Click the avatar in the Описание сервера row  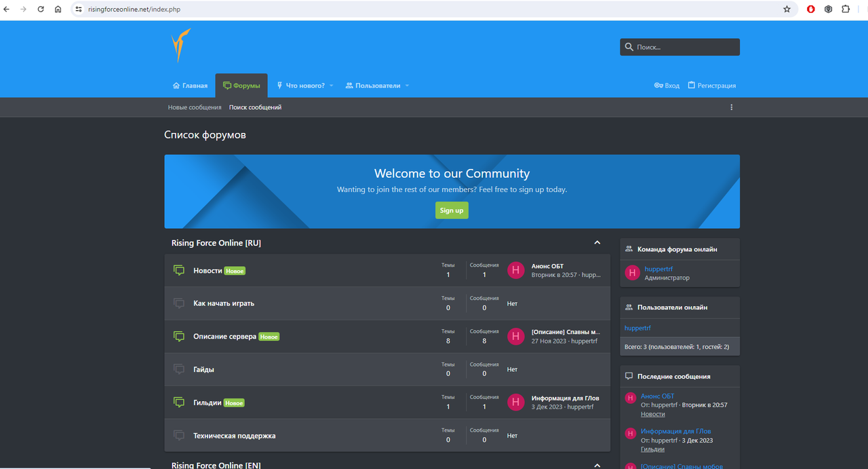pos(516,336)
